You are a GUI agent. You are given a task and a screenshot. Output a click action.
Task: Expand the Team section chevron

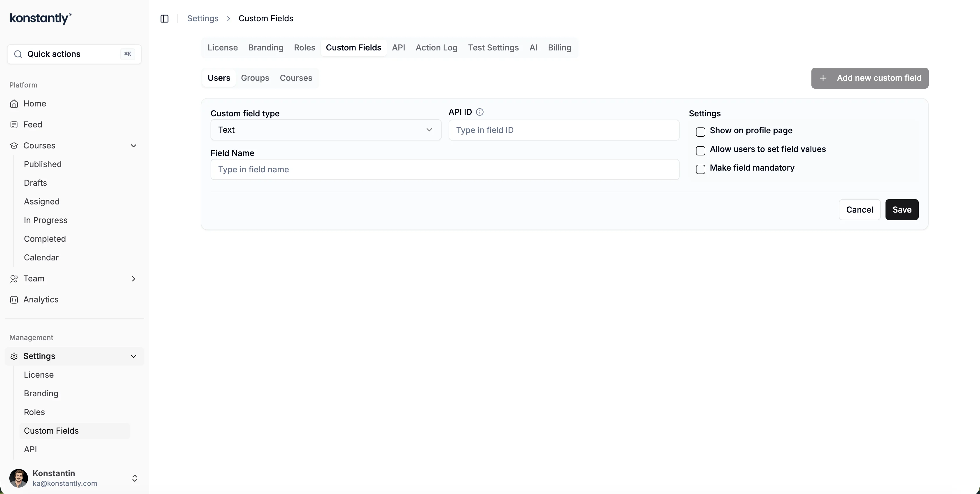(x=134, y=279)
